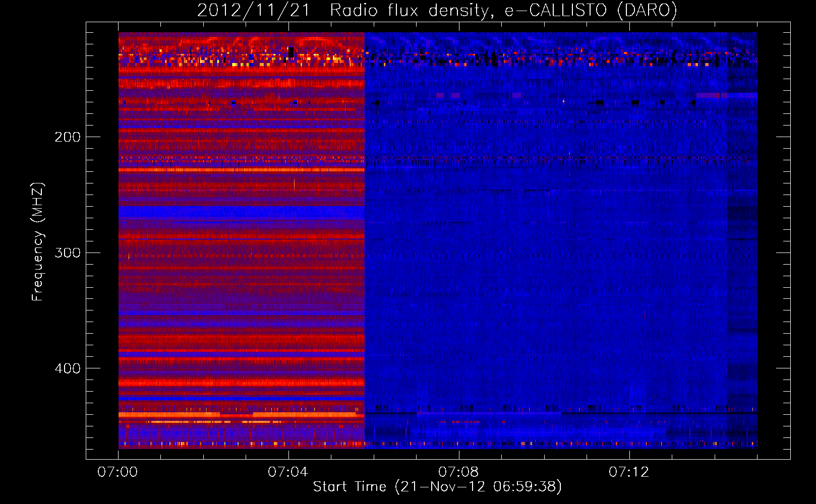Viewport: 816px width, 504px height.
Task: Click the 400 frequency tick label
Action: (68, 368)
